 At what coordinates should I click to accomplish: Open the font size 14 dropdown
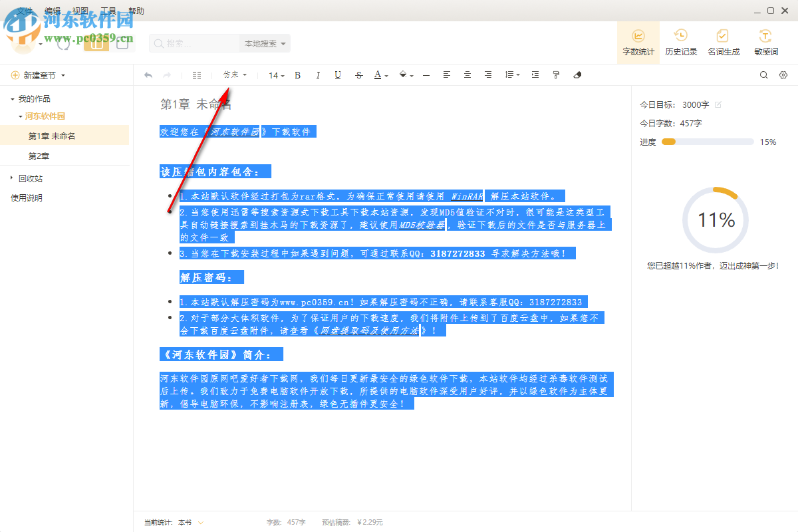tap(275, 75)
